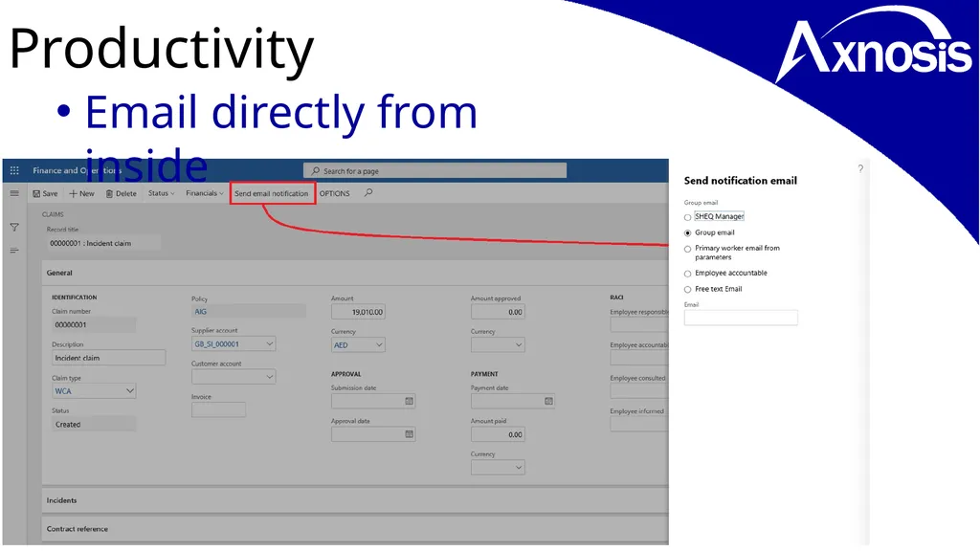Click the Status field showing Created
The height and width of the screenshot is (551, 980).
94,424
